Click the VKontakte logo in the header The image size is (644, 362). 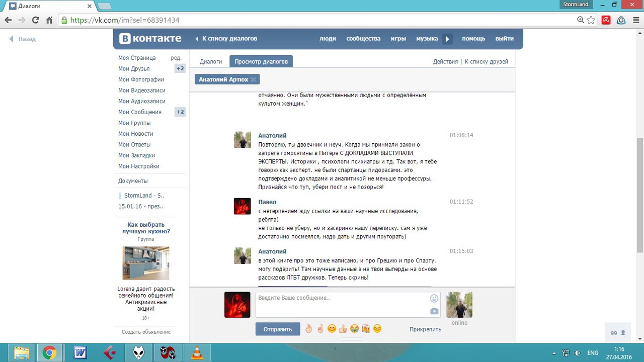click(x=150, y=39)
